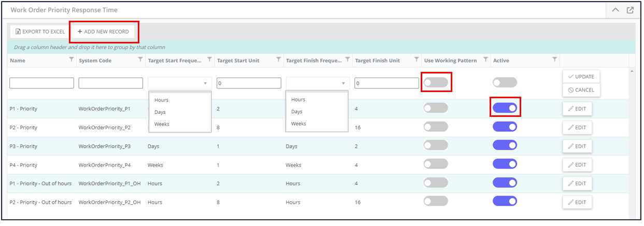
Task: Click Update to save new record
Action: click(581, 77)
